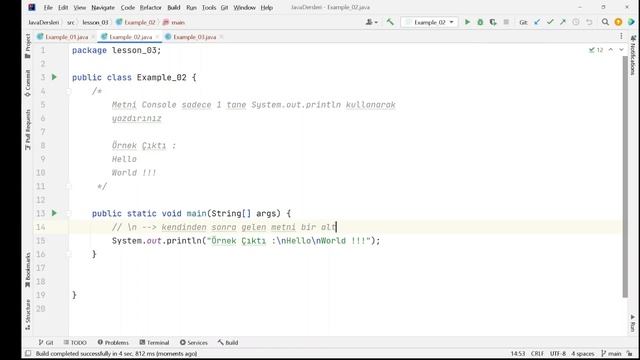Run main method from gutter line 13
Screen dimensions: 640x360
point(54,213)
